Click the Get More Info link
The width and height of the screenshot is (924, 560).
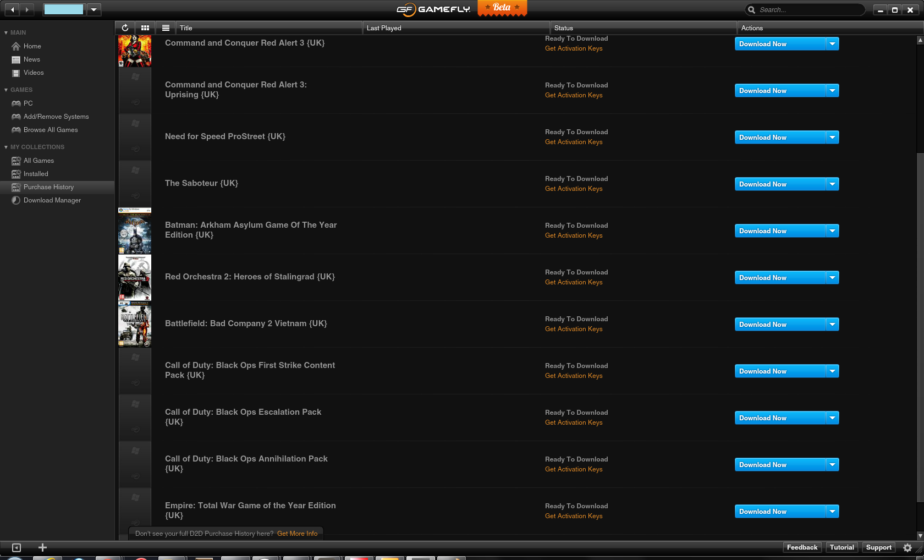pos(297,534)
